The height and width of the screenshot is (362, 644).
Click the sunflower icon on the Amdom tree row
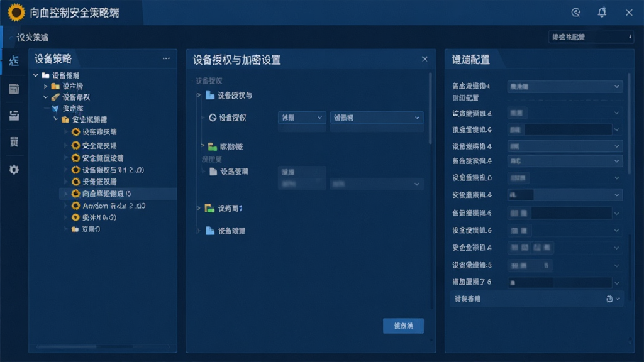(75, 206)
